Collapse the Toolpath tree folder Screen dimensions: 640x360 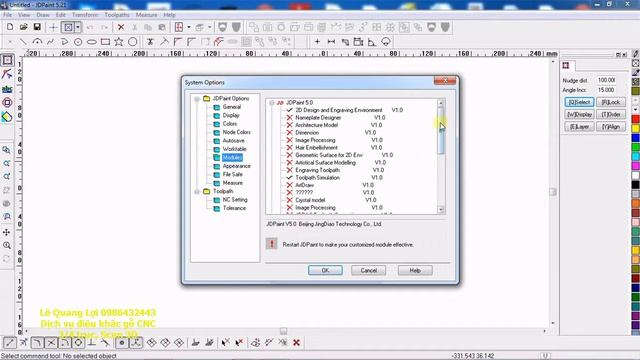[197, 191]
